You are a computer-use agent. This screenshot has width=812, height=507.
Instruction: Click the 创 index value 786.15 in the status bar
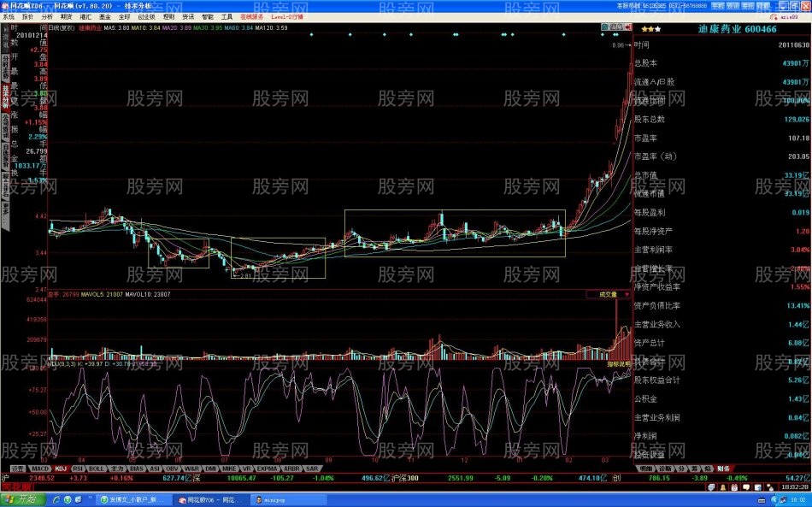(x=659, y=478)
